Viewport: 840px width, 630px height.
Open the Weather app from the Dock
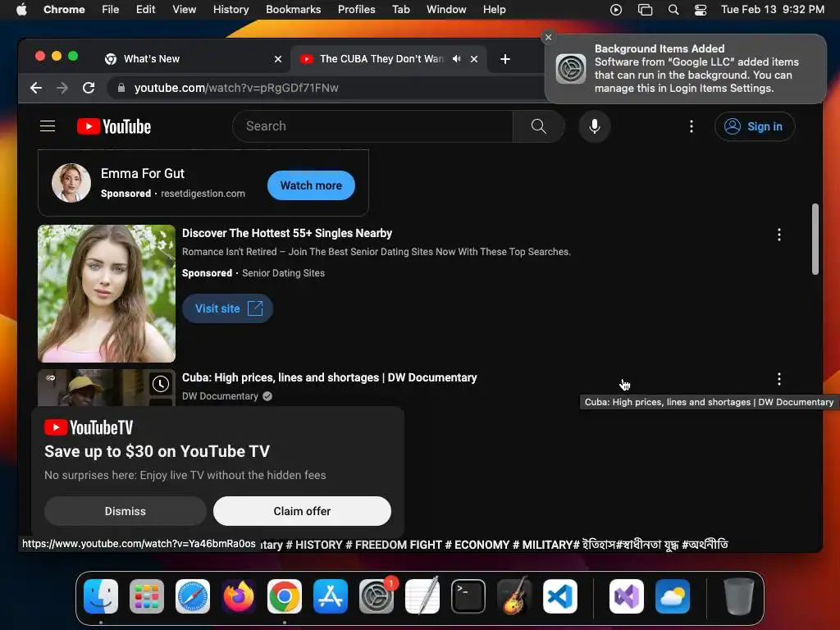[673, 596]
